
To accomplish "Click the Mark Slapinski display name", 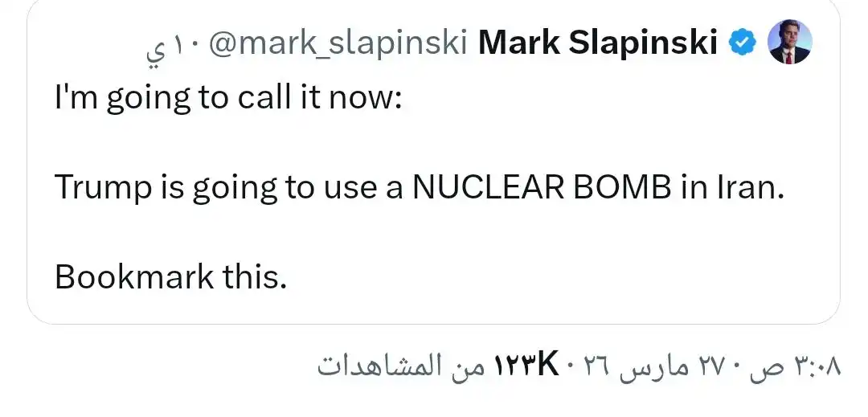I will tap(597, 44).
